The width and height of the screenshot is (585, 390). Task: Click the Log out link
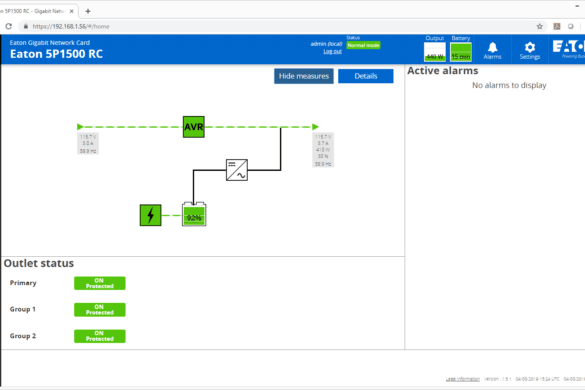tap(332, 51)
